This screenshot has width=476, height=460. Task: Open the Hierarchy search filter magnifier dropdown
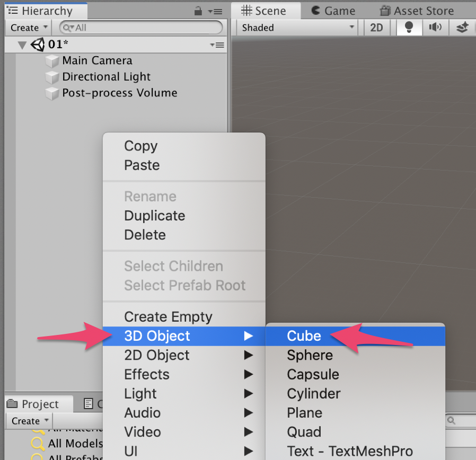click(68, 28)
